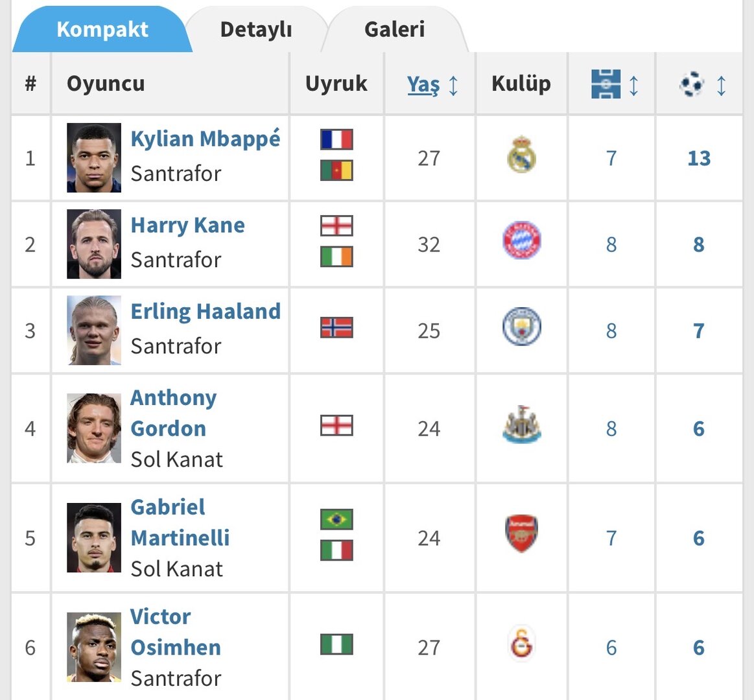
Task: Click Victor Osimhen's portrait thumbnail
Action: coord(94,647)
